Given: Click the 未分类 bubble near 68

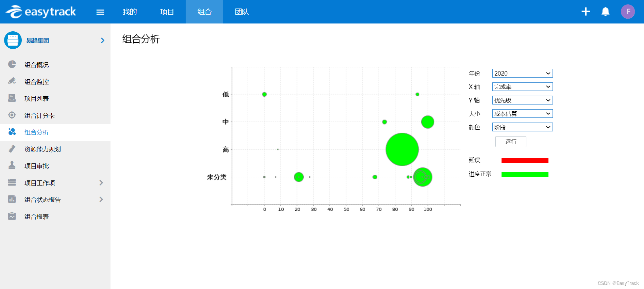Looking at the screenshot, I should [375, 177].
